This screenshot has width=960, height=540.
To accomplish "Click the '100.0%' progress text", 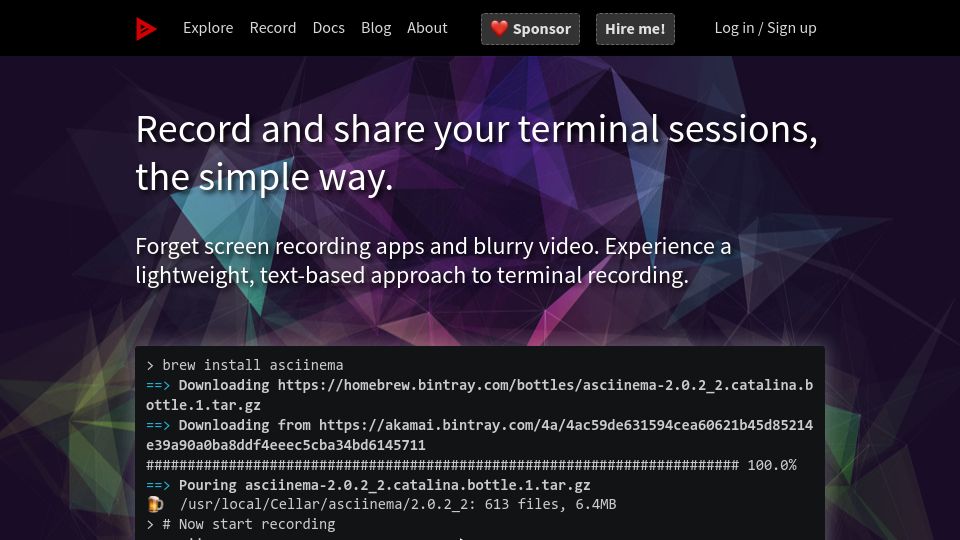I will pos(772,465).
